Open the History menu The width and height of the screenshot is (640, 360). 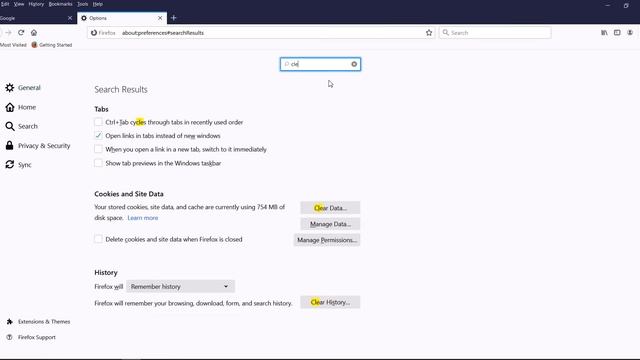point(36,4)
